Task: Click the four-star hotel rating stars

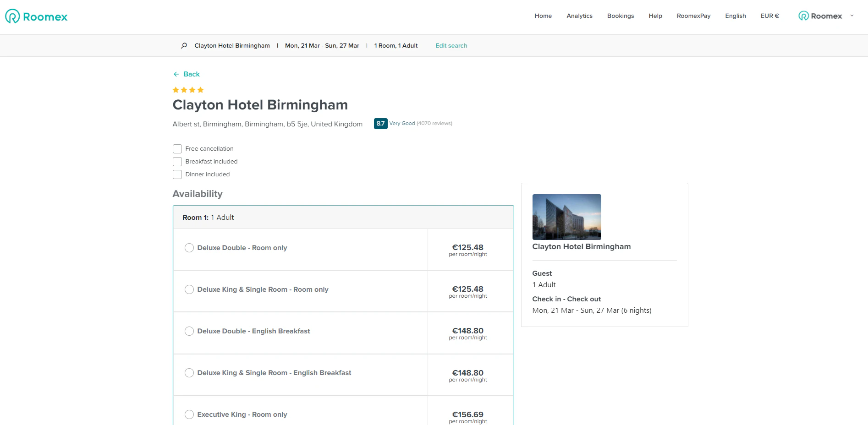Action: click(x=188, y=90)
